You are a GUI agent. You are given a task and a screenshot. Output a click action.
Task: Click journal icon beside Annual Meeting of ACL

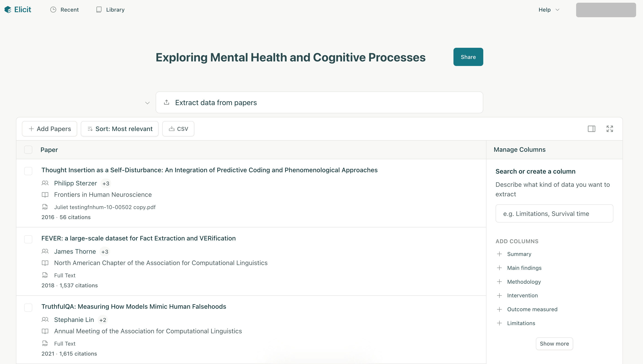(45, 331)
